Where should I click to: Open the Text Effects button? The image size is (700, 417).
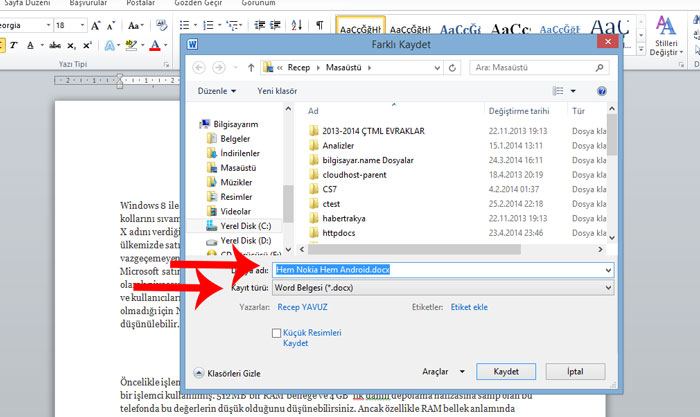tap(109, 46)
